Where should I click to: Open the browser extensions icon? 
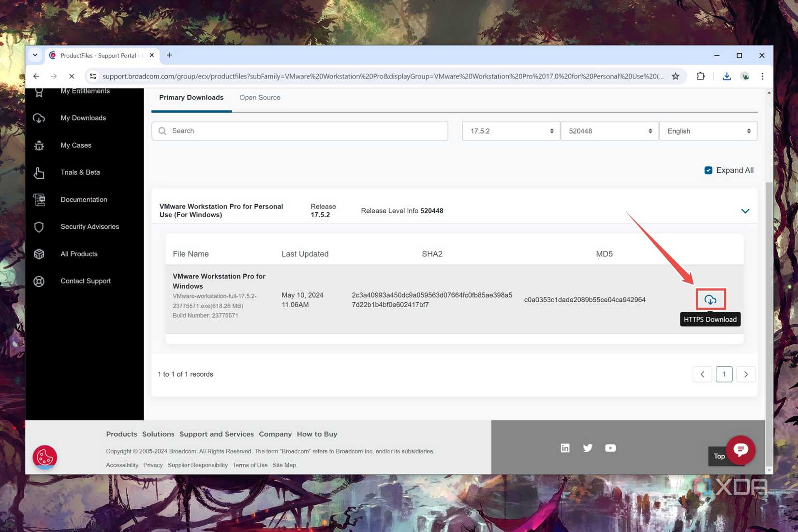coord(700,76)
